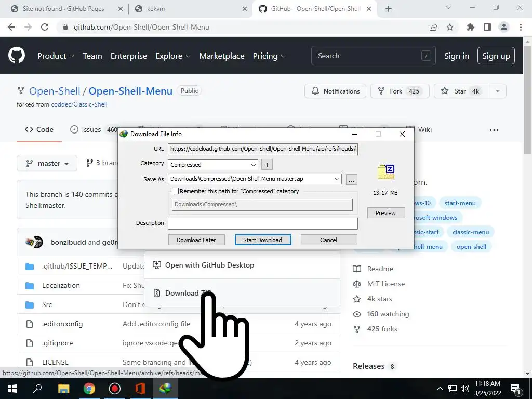Click into the Description field
Image resolution: width=532 pixels, height=399 pixels.
pyautogui.click(x=262, y=223)
